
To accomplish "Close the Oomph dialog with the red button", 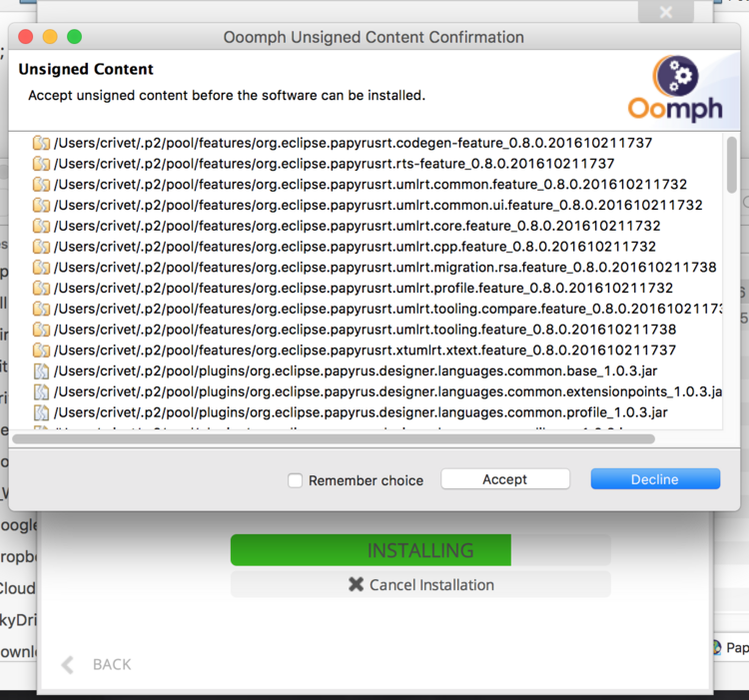I will (26, 37).
